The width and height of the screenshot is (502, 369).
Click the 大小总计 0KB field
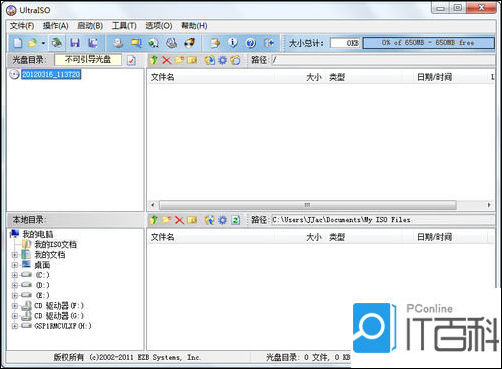(345, 43)
